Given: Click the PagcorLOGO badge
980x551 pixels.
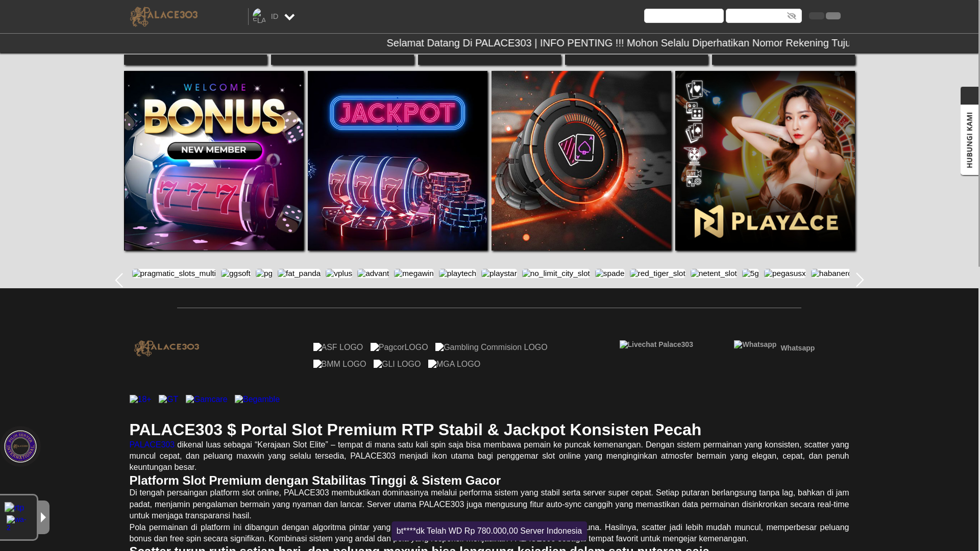Looking at the screenshot, I should (399, 347).
